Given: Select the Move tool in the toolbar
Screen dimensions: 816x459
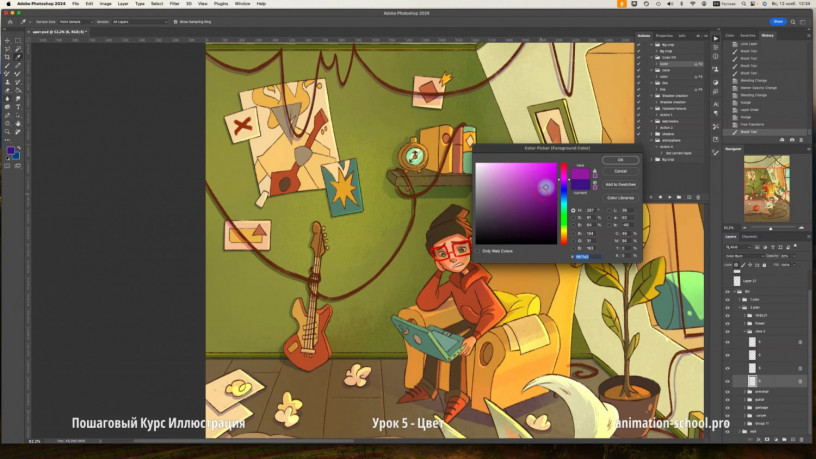Looking at the screenshot, I should (x=7, y=40).
